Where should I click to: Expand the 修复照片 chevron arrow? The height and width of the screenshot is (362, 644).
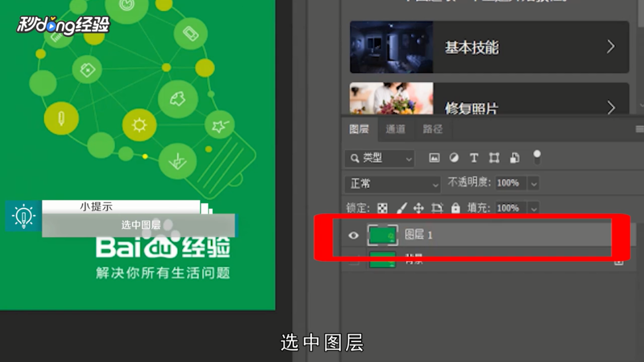611,107
